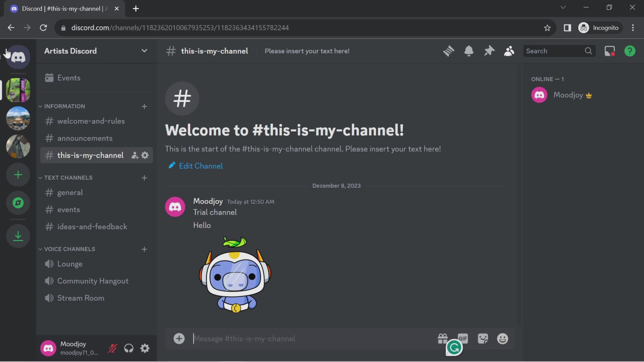
Task: Add a channel to INFORMATION category
Action: 144,106
